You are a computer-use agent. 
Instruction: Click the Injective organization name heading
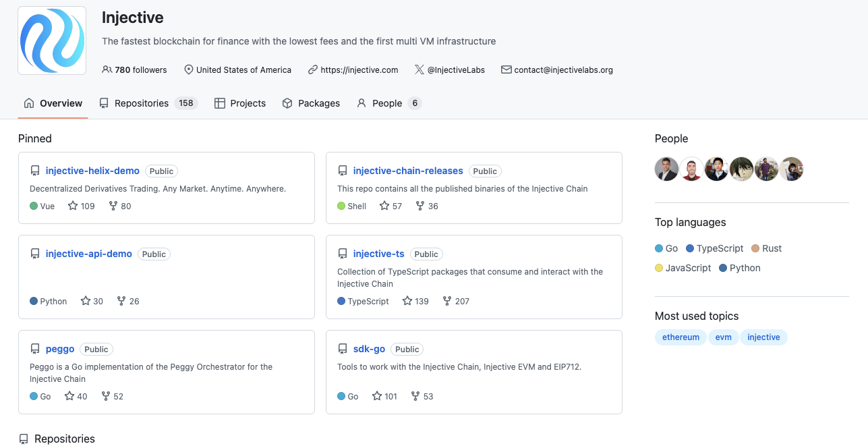pyautogui.click(x=133, y=18)
